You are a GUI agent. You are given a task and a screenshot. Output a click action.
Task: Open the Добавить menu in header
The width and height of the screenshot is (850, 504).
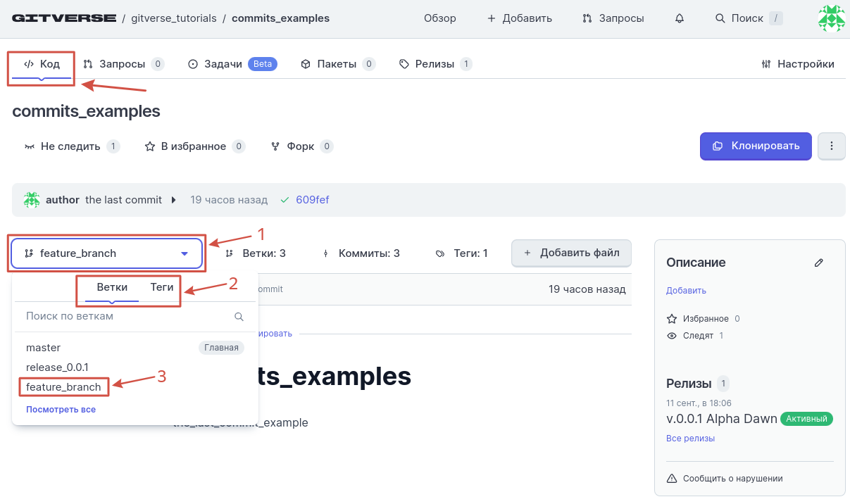pos(520,18)
